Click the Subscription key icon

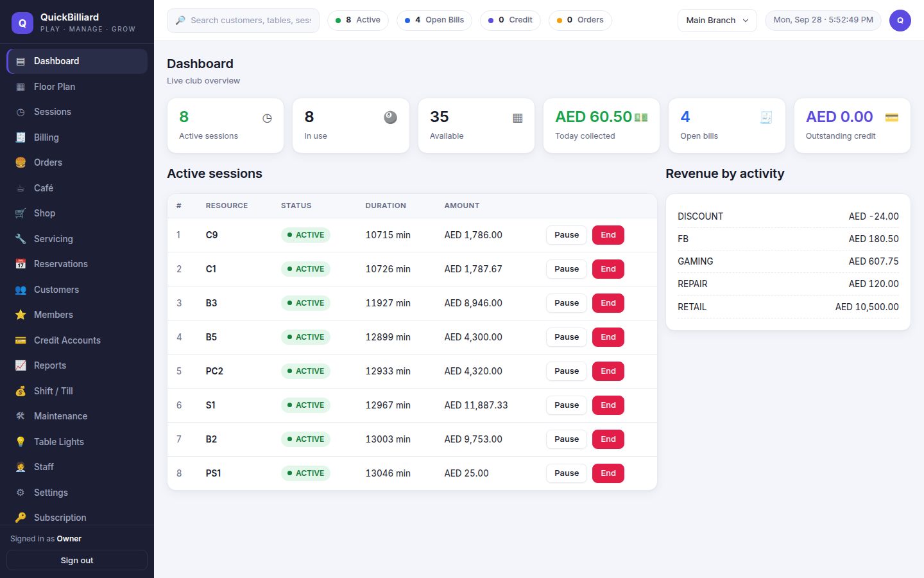[21, 518]
